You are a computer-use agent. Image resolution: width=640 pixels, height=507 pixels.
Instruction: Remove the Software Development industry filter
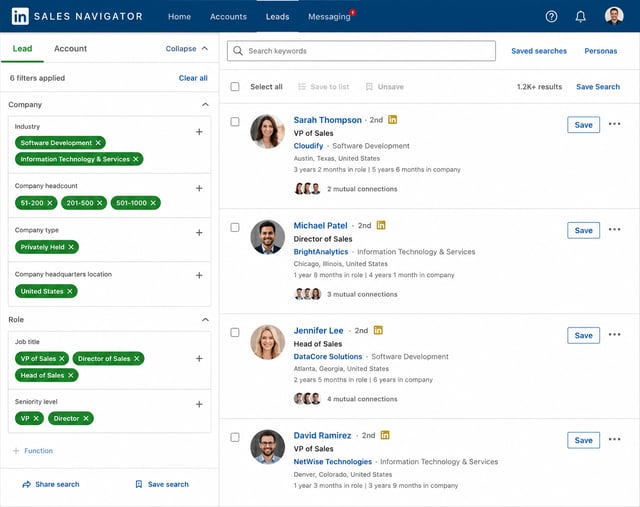coord(98,142)
